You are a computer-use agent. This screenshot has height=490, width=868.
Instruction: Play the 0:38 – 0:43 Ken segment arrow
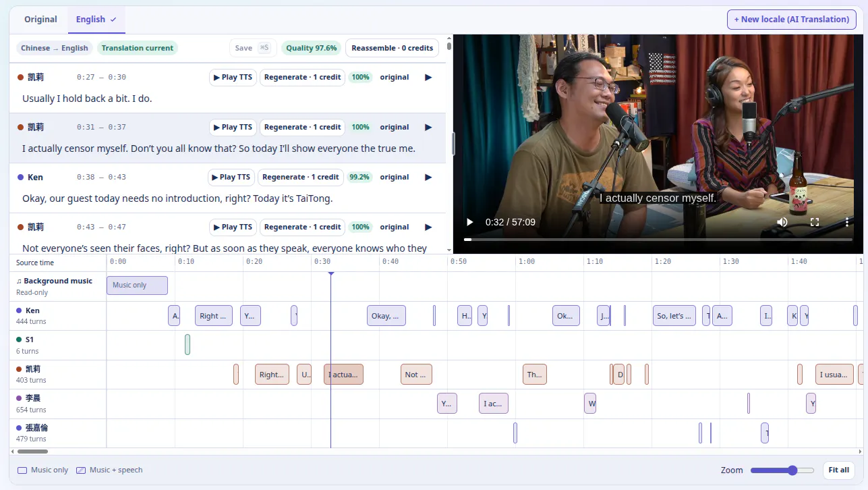pyautogui.click(x=428, y=178)
